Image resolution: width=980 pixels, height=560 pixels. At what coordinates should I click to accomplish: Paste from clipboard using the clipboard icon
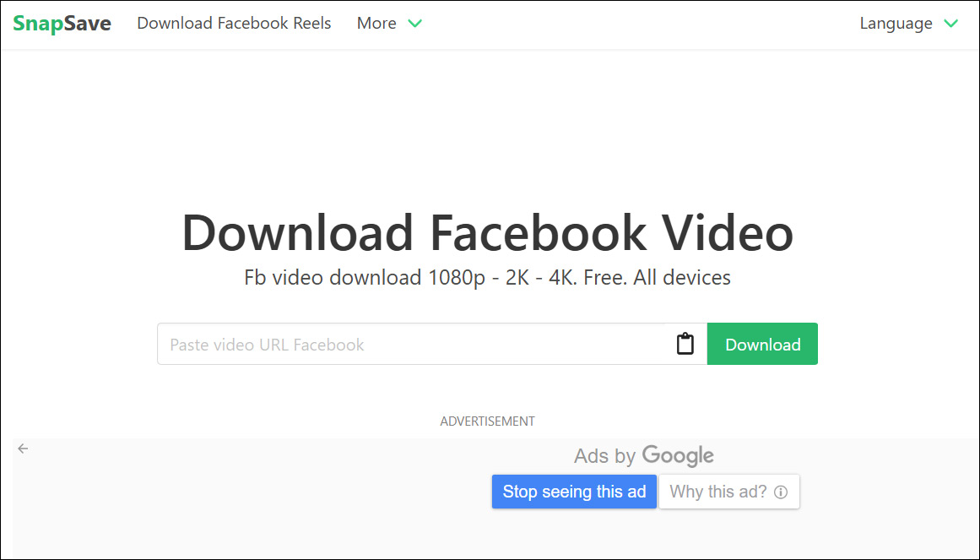pos(685,344)
